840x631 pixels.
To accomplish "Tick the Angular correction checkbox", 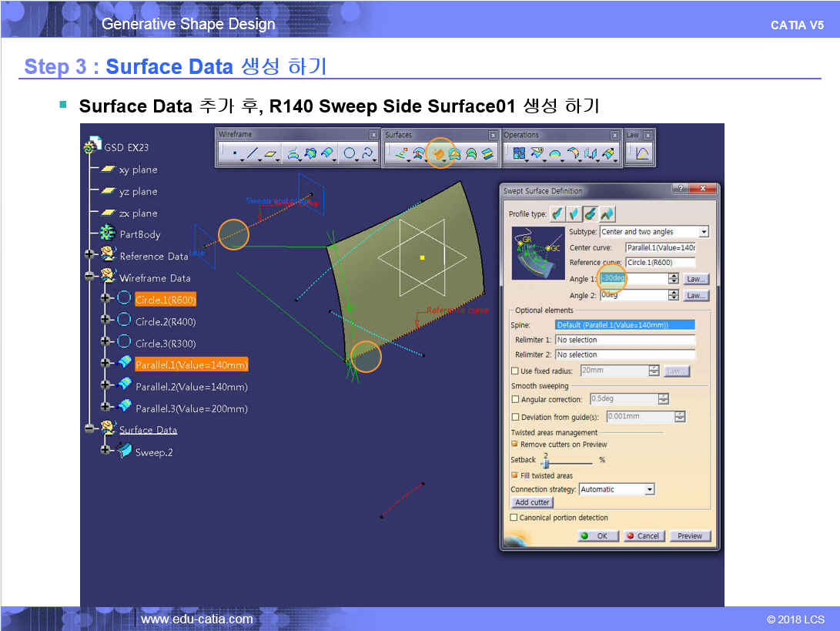I will 515,400.
